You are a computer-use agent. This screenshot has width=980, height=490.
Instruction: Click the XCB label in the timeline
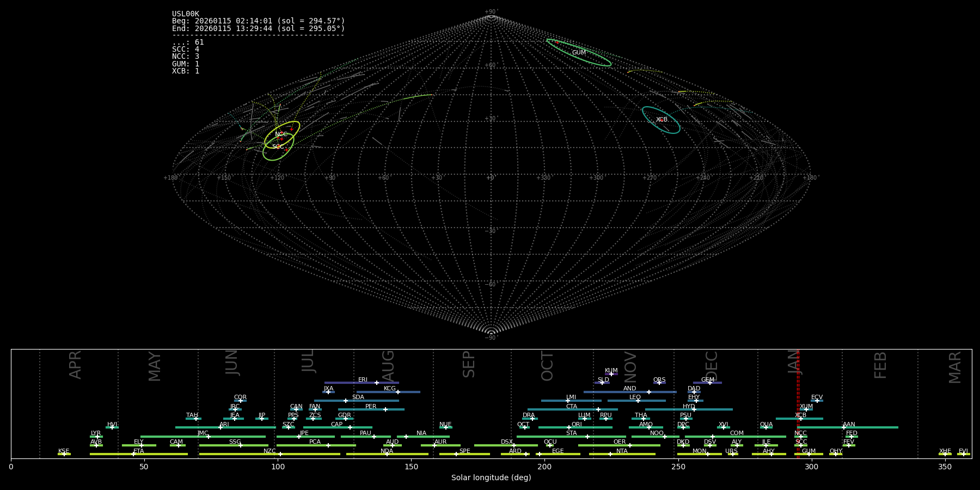[x=800, y=415]
